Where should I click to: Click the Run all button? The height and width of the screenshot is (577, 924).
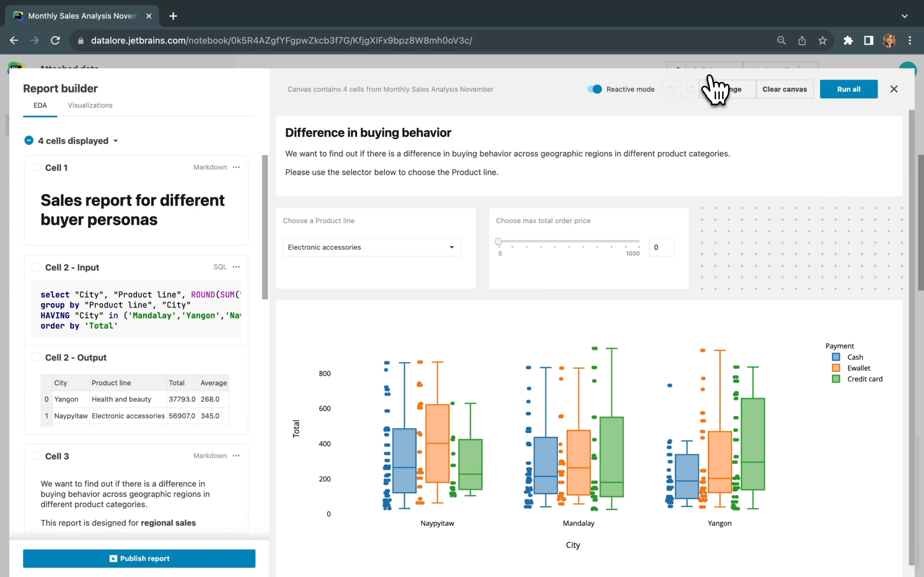(849, 89)
